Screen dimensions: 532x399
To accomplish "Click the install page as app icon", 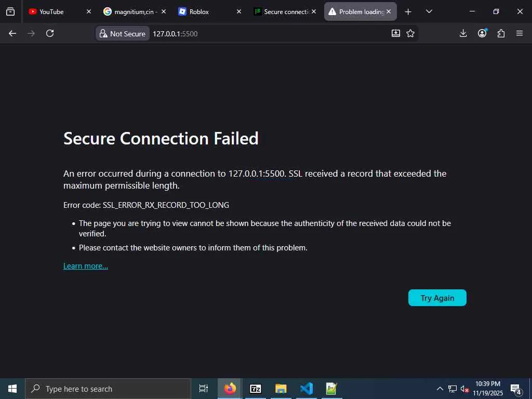I will point(396,33).
